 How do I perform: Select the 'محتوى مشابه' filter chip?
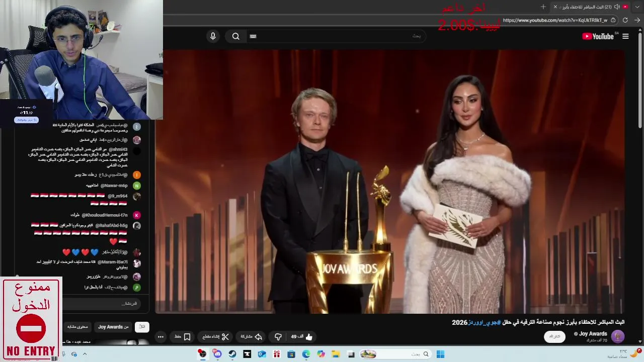tap(77, 327)
